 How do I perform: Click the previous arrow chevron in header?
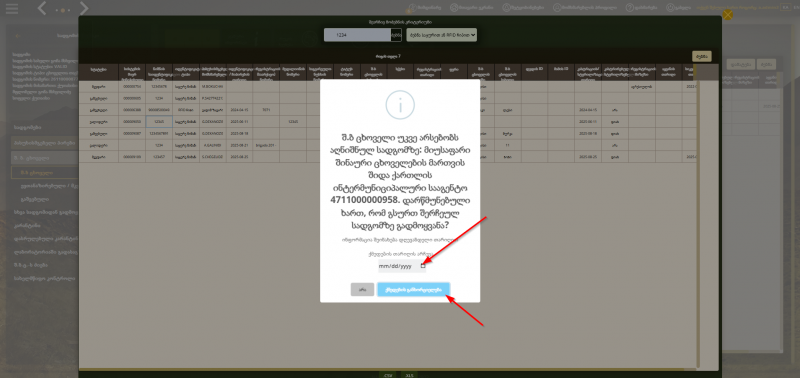click(x=43, y=8)
